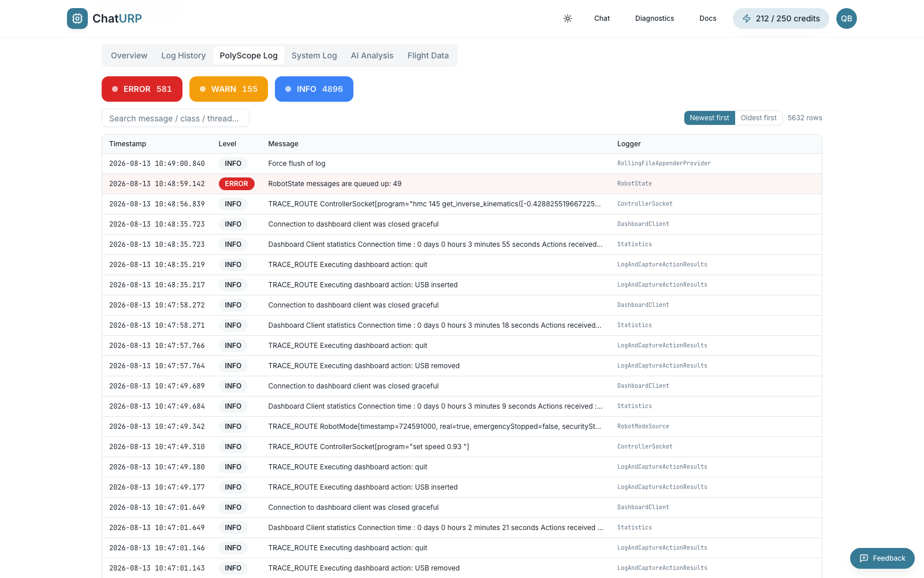Toggle the ERROR 581 filter

click(x=142, y=89)
